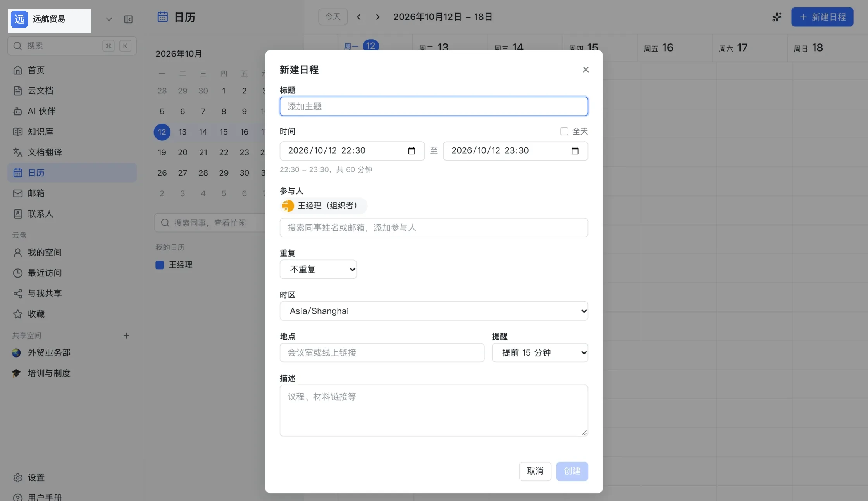868x501 pixels.
Task: Click the 联系人 contacts icon
Action: coord(18,214)
